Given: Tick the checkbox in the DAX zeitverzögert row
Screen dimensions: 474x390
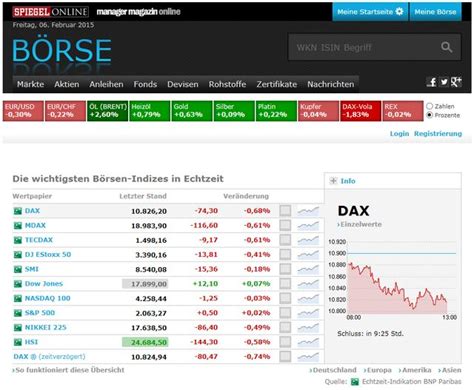Looking at the screenshot, I should coord(285,357).
